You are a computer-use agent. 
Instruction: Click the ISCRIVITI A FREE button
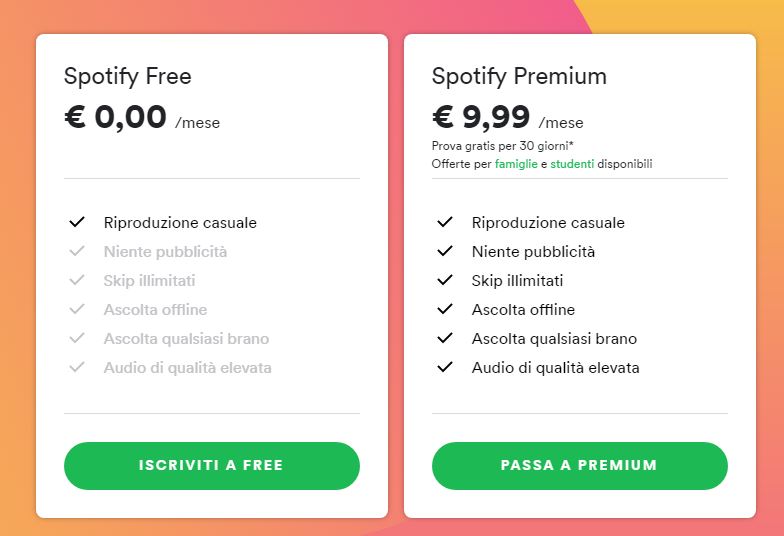pos(211,465)
